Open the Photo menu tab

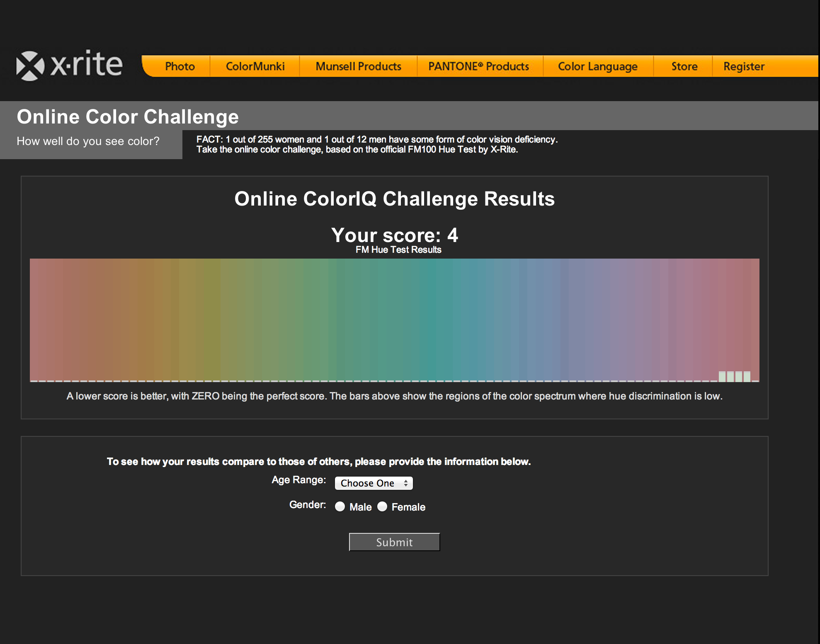pos(180,66)
